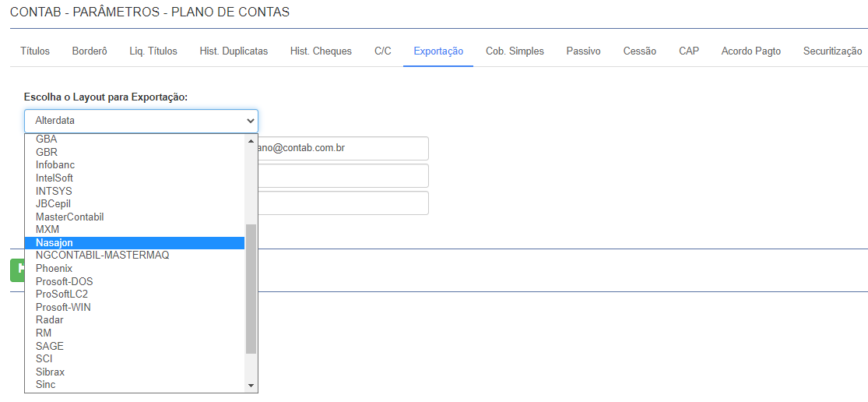Click the list's scroll down arrow
Screen dimensions: 868x402
pos(251,386)
